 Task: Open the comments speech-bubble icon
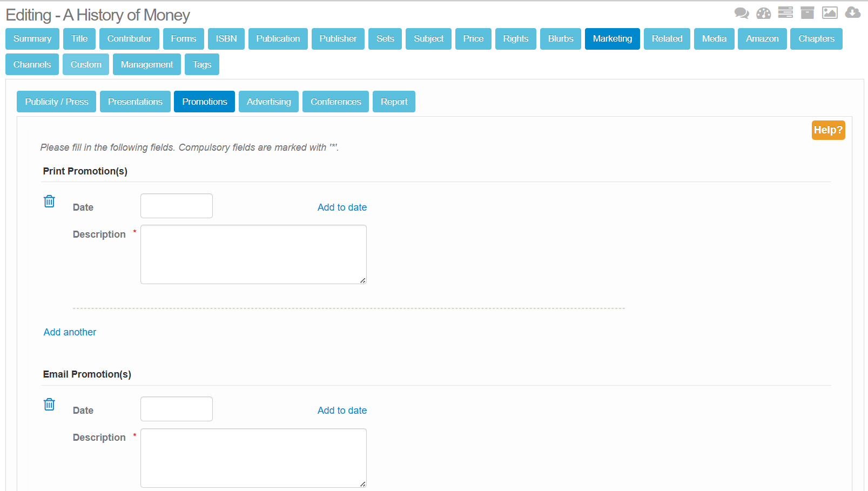(742, 13)
